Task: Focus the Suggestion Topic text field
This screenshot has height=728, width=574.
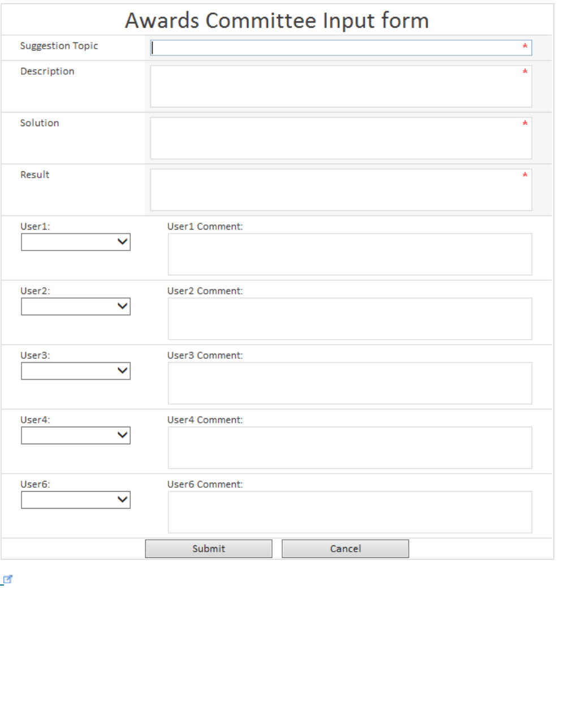Action: 341,47
